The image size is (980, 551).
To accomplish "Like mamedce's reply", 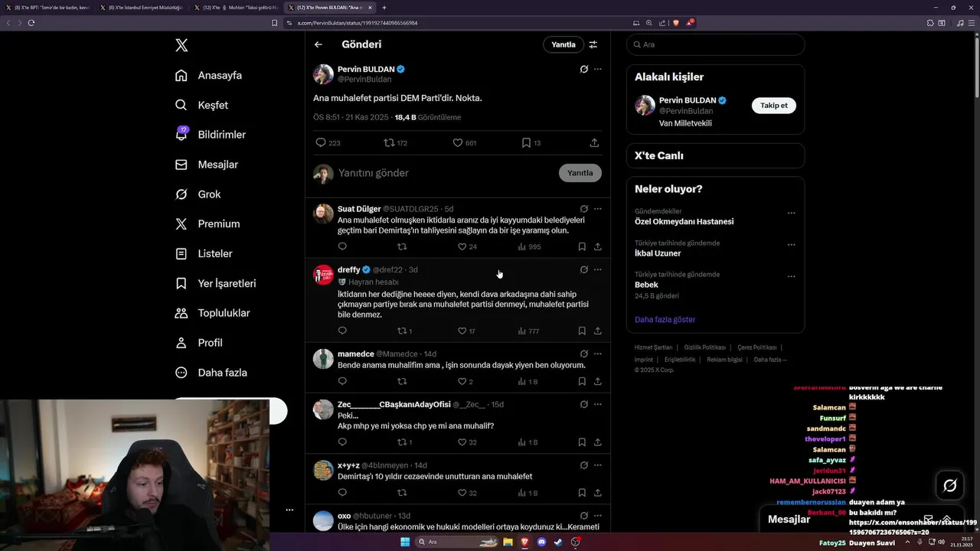I will pyautogui.click(x=465, y=381).
